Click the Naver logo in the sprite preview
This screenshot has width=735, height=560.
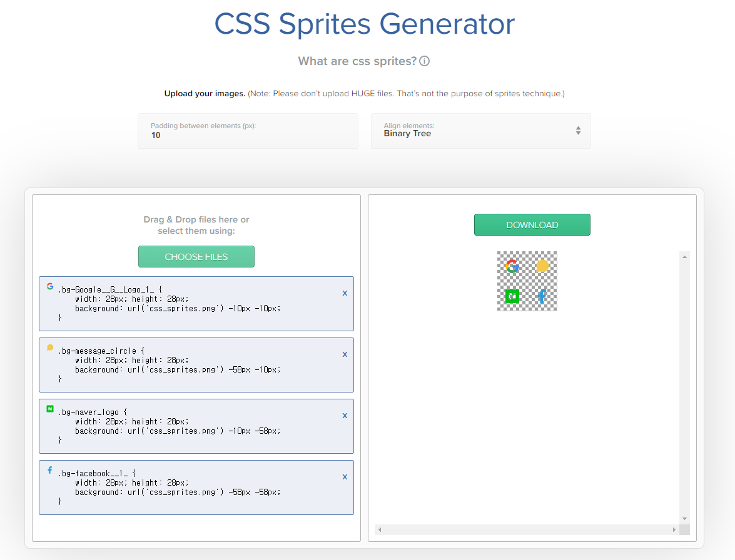coord(512,296)
